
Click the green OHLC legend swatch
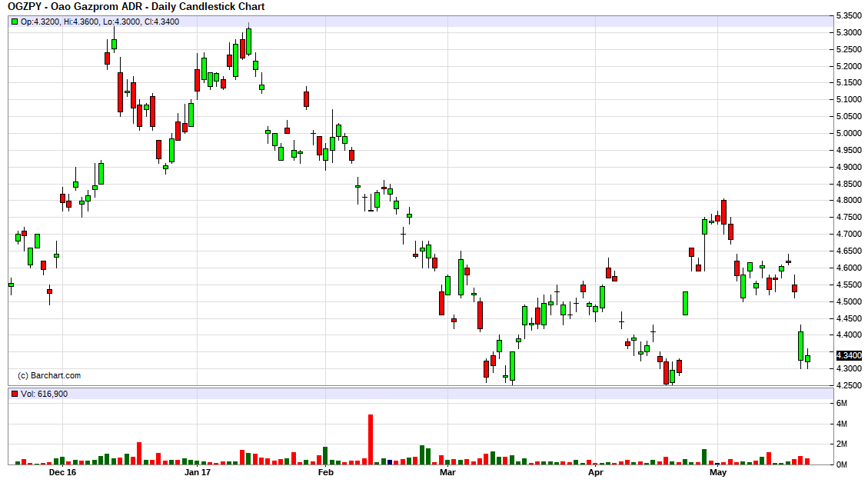pyautogui.click(x=15, y=22)
